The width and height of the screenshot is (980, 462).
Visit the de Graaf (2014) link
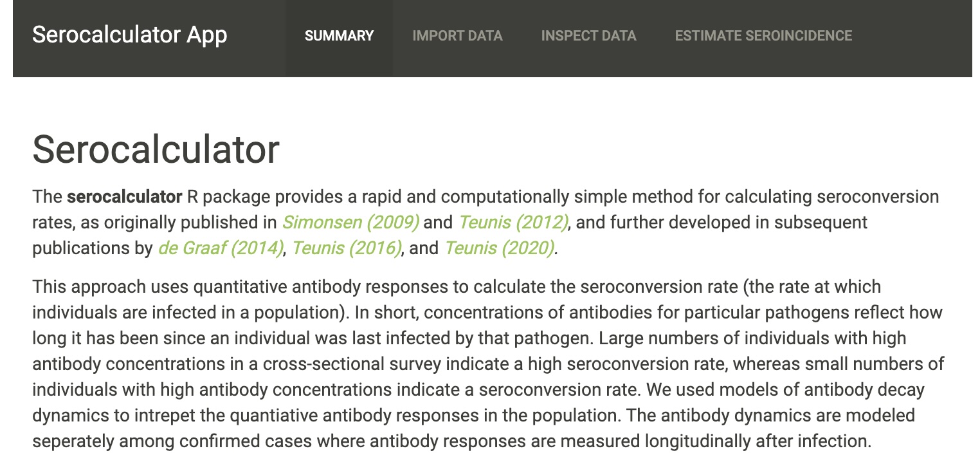coord(221,248)
